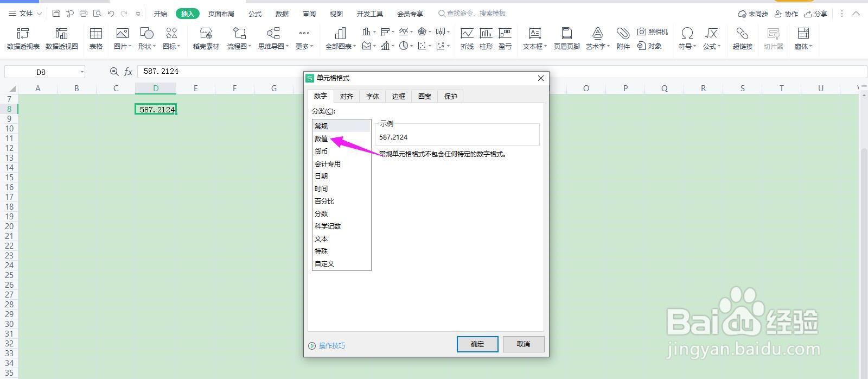Expand the Name Box dropdown arrow
This screenshot has height=379, width=868.
click(x=82, y=72)
